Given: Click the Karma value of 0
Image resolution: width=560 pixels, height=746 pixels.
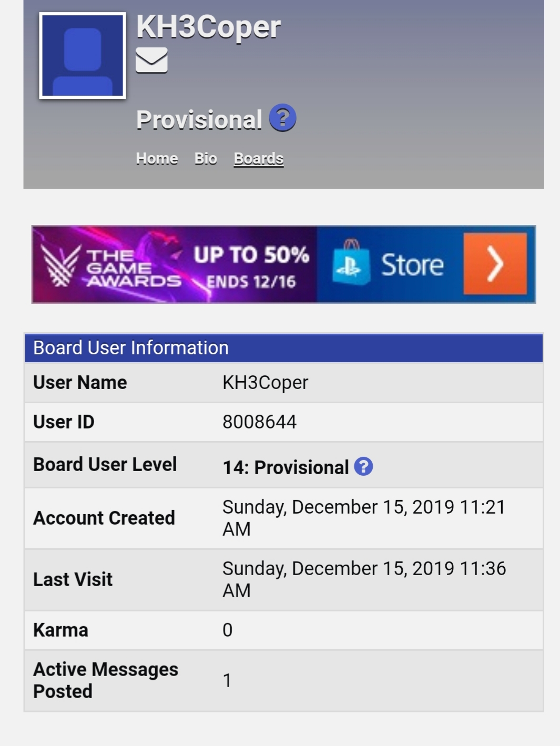Looking at the screenshot, I should pos(227,630).
